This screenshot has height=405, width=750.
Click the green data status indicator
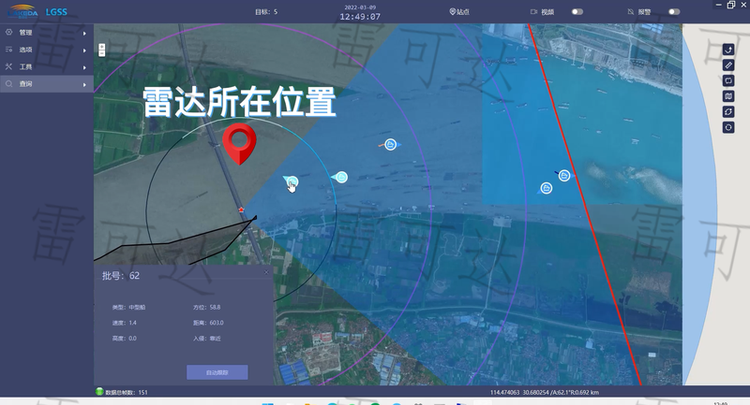[99, 392]
